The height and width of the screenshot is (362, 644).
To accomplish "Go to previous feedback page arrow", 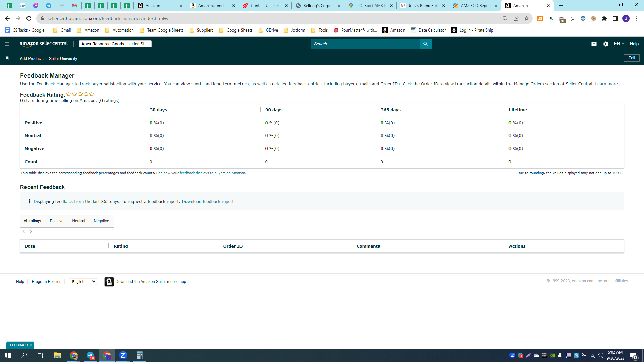I will coord(24,232).
